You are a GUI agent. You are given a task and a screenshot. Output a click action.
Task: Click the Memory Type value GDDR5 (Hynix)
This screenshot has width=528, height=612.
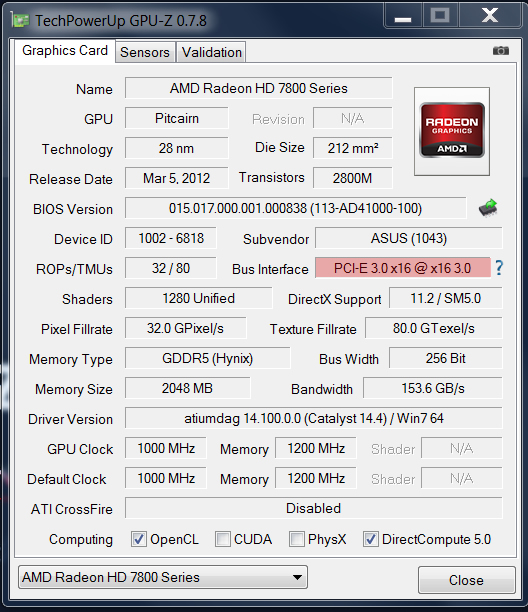208,358
